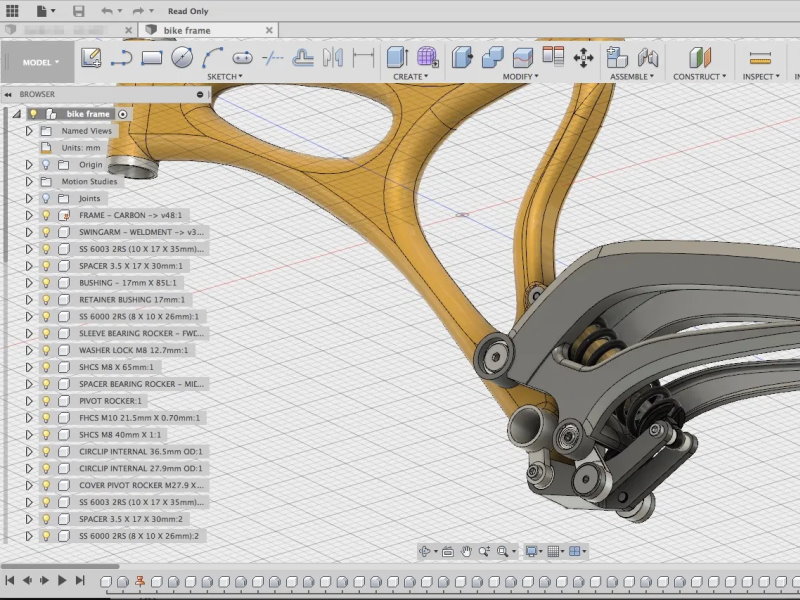800x600 pixels.
Task: Toggle visibility of Origin folder
Action: [46, 165]
